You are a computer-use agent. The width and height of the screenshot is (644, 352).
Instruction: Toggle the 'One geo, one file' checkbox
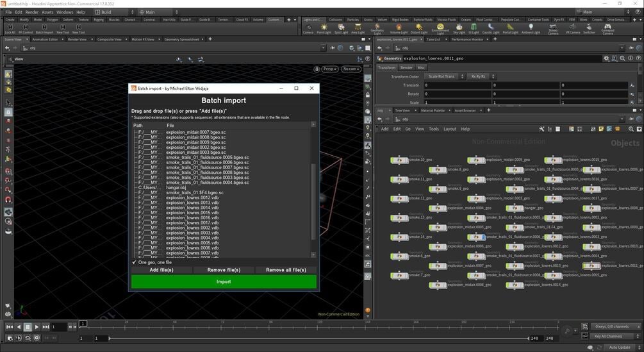tap(135, 262)
